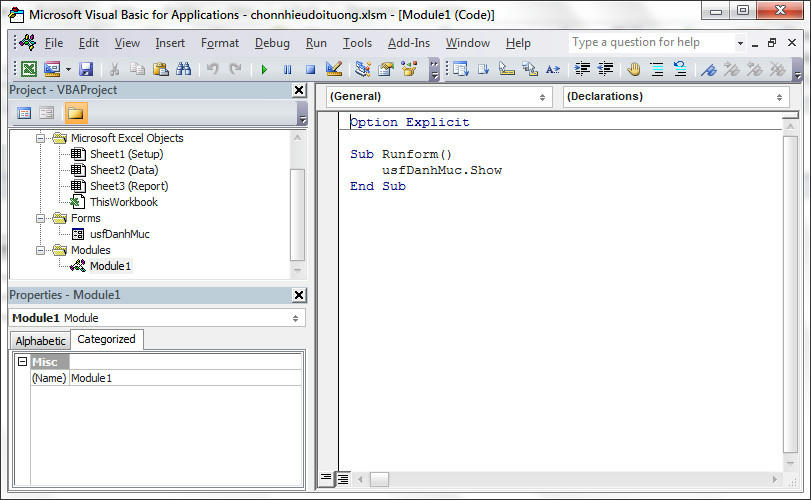Click the Previous Bookmark icon
Screen dimensions: 811x500
[755, 69]
